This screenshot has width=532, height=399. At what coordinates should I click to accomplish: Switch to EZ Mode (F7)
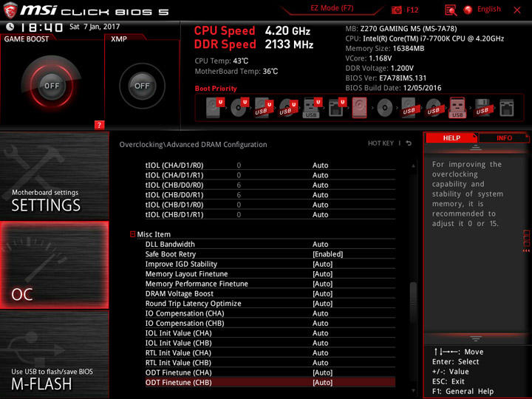(x=332, y=8)
